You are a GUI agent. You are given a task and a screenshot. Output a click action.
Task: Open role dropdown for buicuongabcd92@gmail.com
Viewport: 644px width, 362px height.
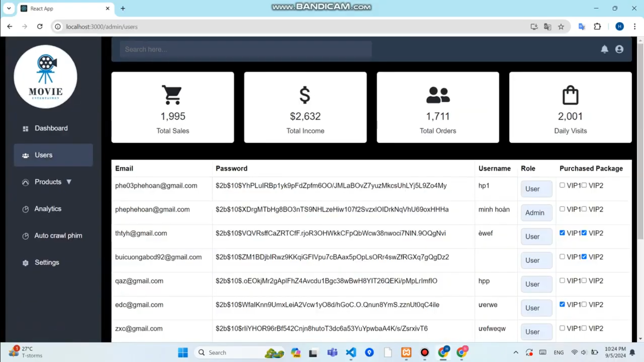(537, 260)
